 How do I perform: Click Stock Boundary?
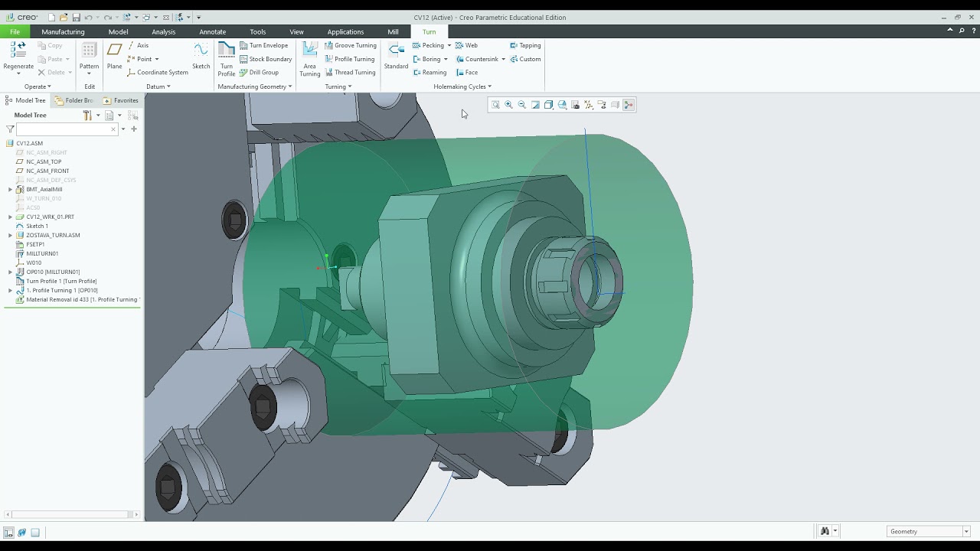[266, 59]
